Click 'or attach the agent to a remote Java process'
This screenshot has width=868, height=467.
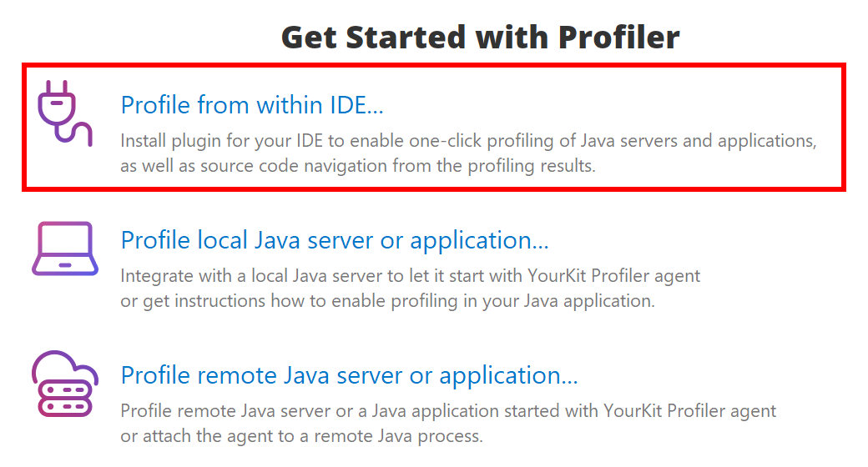(301, 436)
